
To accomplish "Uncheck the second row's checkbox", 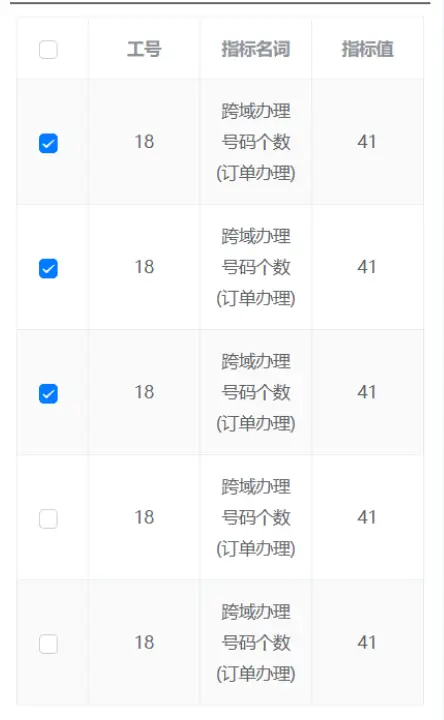I will point(48,269).
